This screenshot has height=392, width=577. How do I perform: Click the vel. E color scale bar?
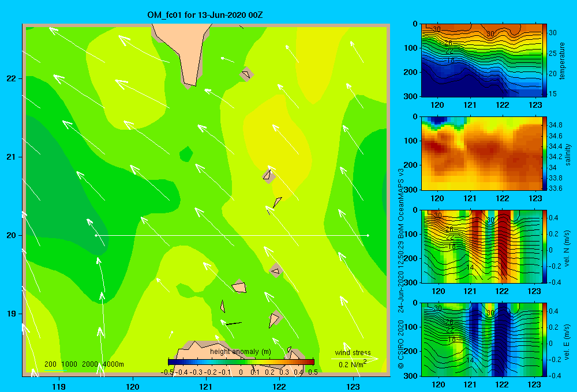pos(545,340)
